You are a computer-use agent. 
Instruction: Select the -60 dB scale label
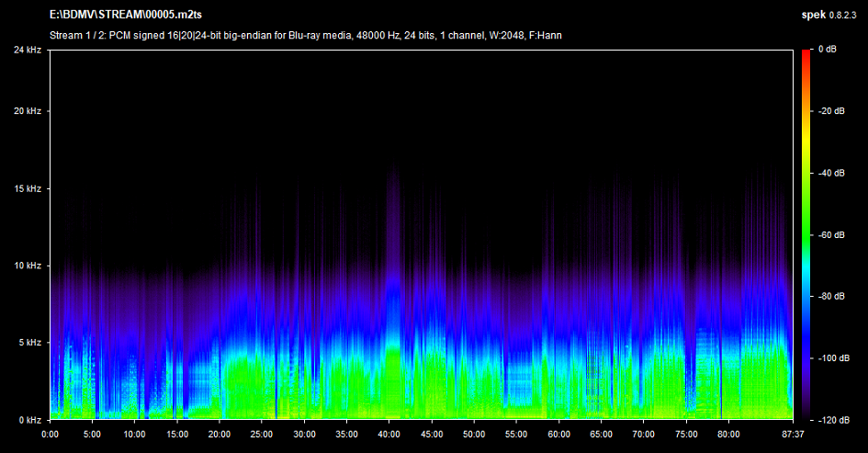831,235
